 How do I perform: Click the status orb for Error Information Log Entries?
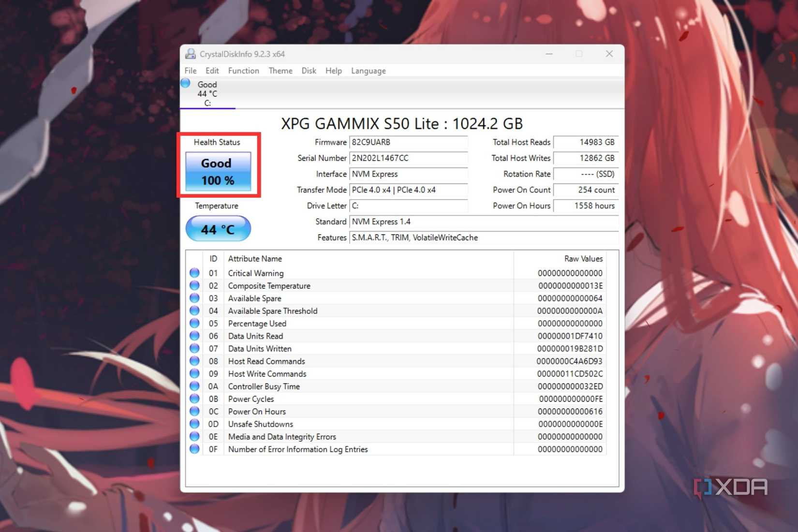tap(194, 449)
